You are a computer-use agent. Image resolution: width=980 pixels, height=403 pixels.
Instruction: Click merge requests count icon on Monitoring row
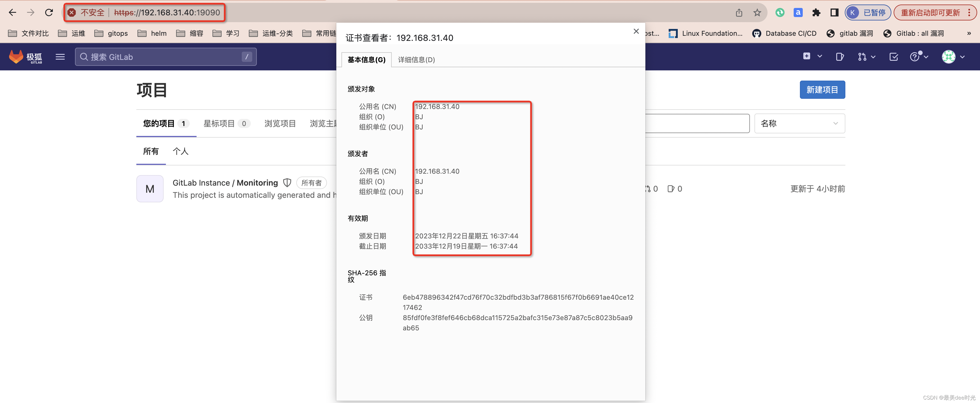648,188
